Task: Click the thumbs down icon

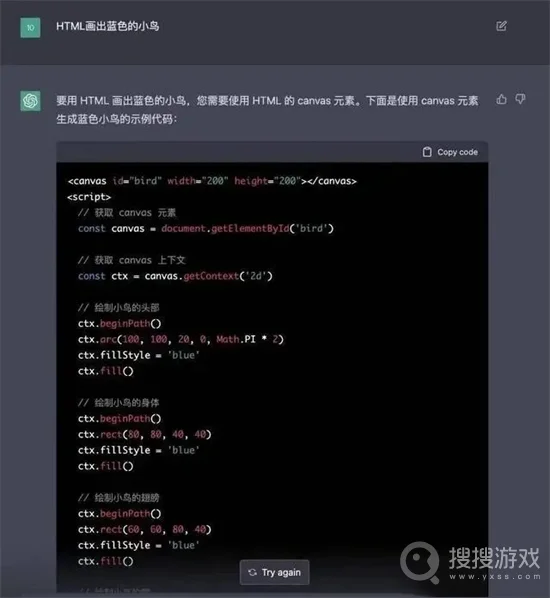Action: click(x=520, y=99)
